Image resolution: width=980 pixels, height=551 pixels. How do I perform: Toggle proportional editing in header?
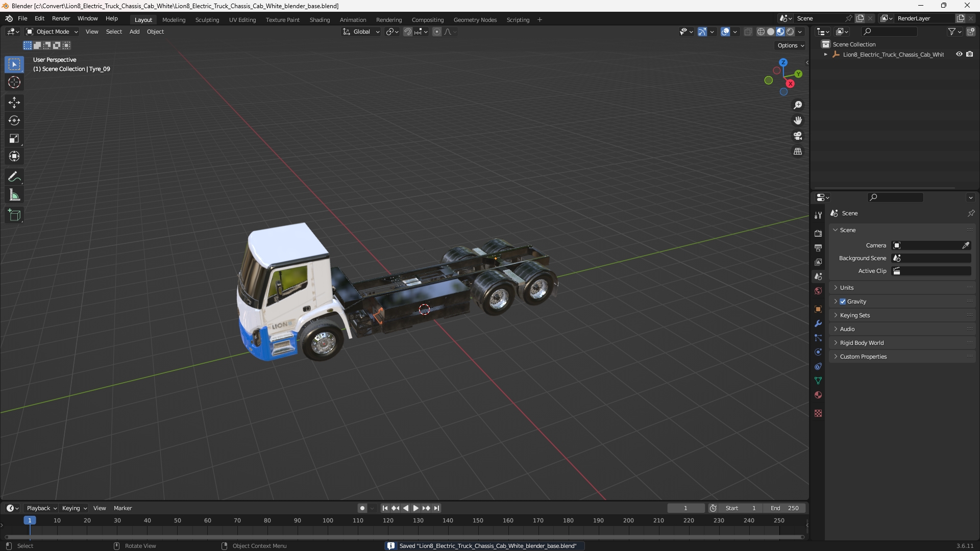[437, 32]
